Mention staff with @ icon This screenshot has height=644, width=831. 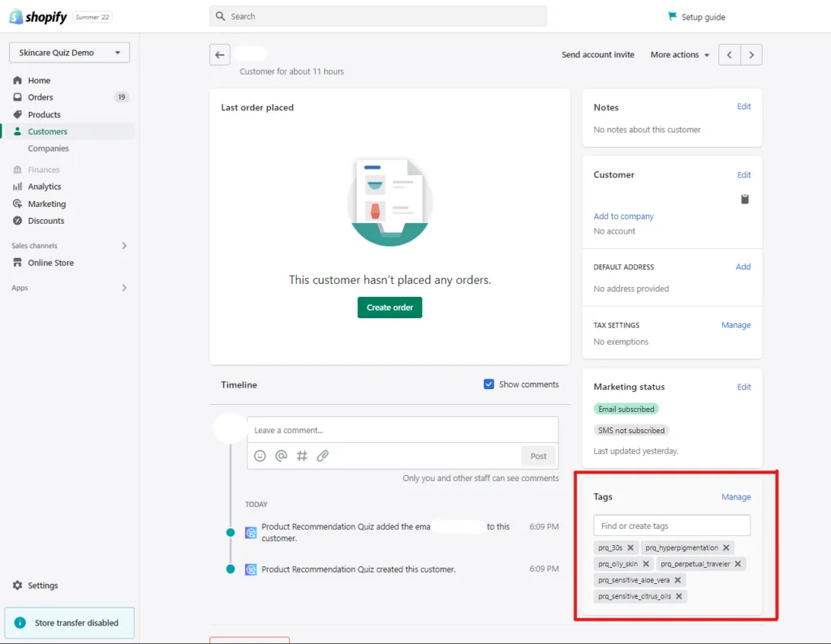(281, 456)
